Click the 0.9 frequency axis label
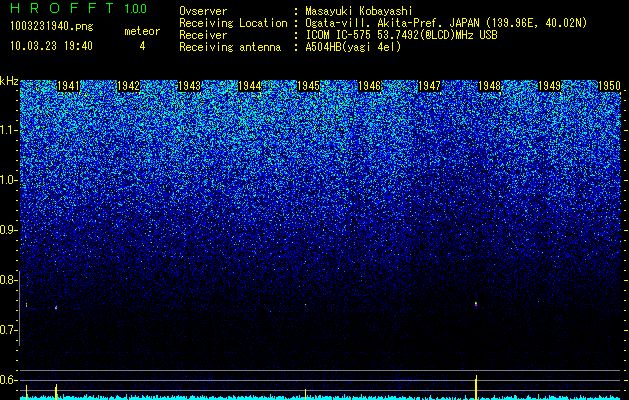This screenshot has width=629, height=400. 8,230
